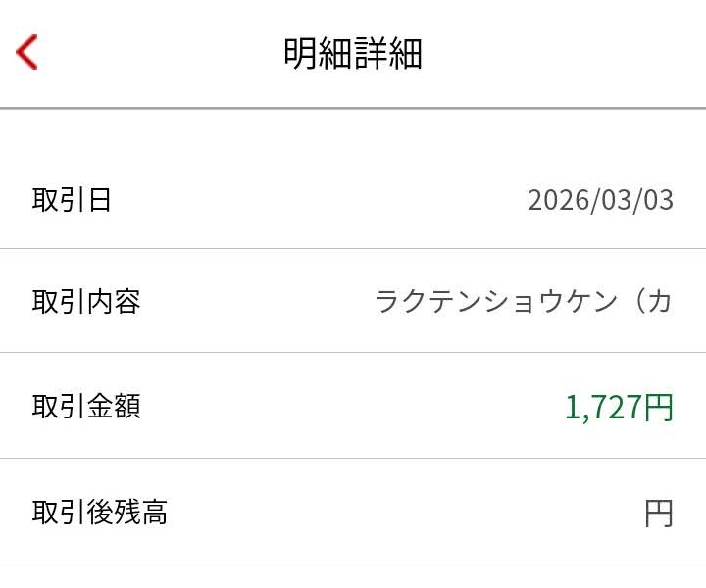Click the gray divider line beneath the header
Screen dimensions: 706x588
(353, 108)
